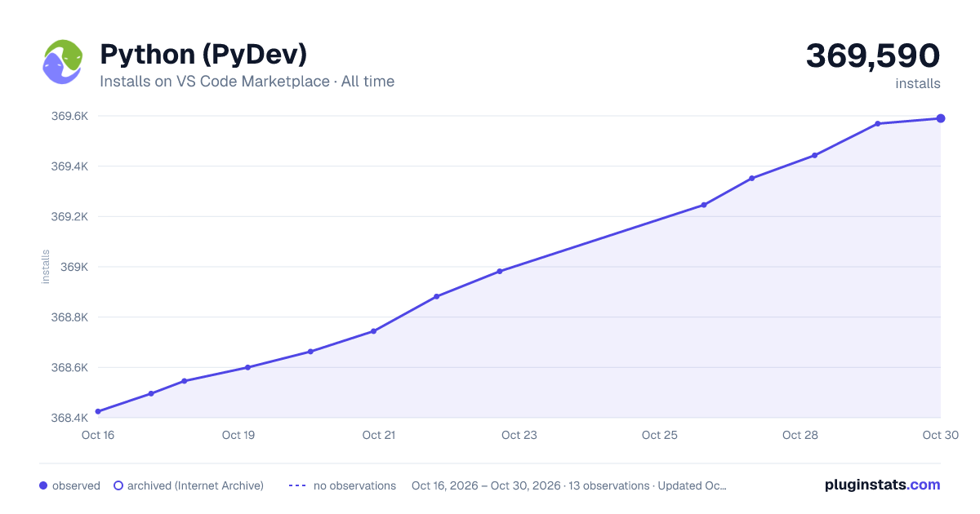The height and width of the screenshot is (514, 980).
Task: Click the observed legend marker
Action: pos(43,485)
